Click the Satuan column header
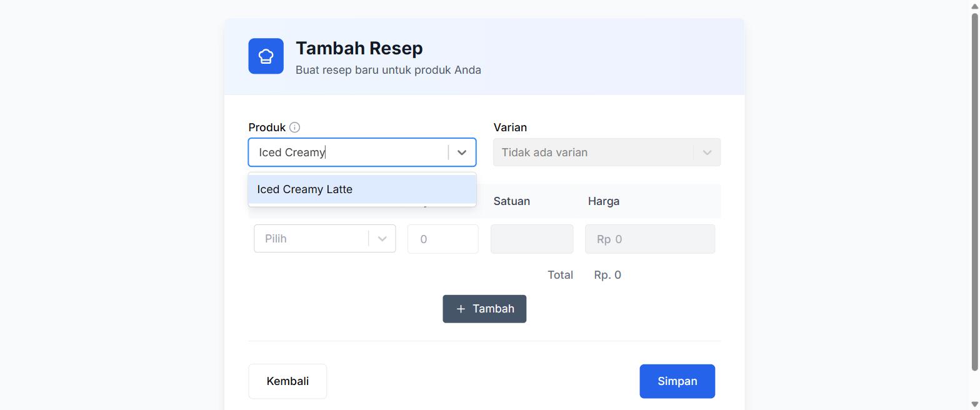This screenshot has height=410, width=980. (x=512, y=201)
